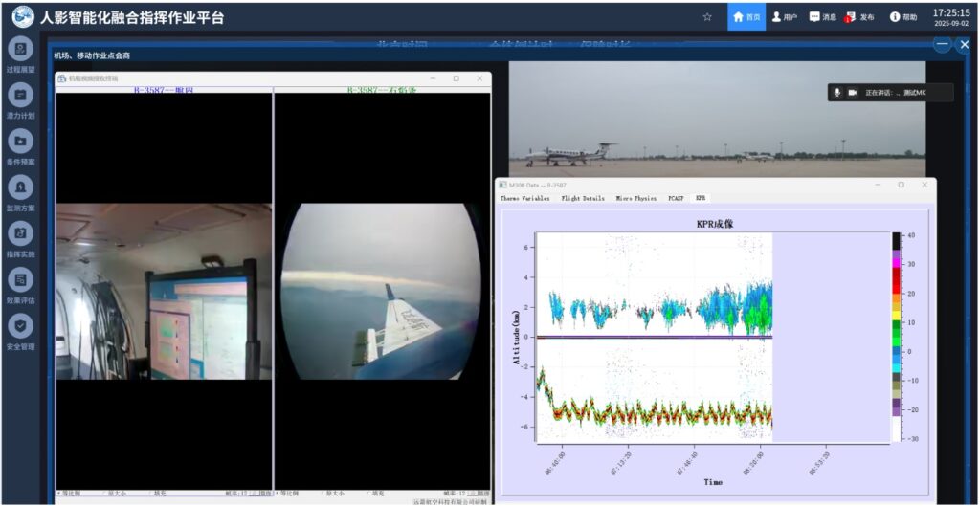Click the airport runway video feed

716,115
